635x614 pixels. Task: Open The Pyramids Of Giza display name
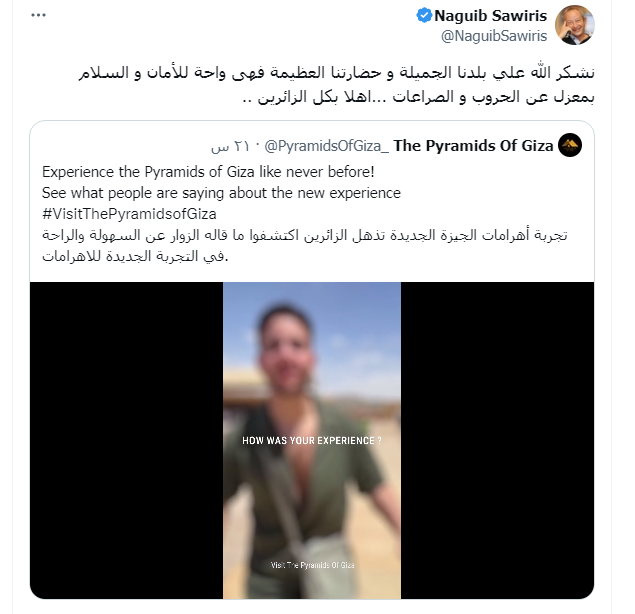(473, 145)
